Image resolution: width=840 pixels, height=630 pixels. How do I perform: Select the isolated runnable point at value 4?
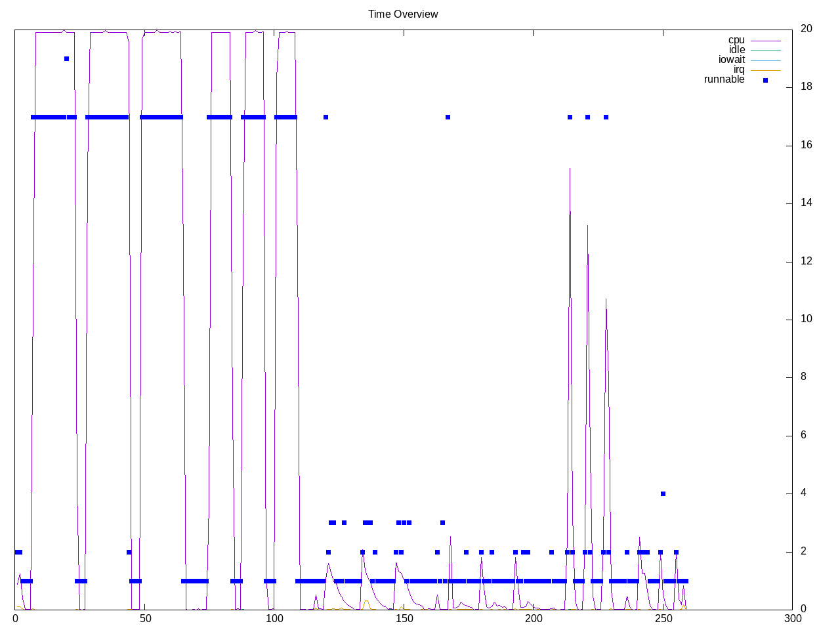click(x=663, y=493)
